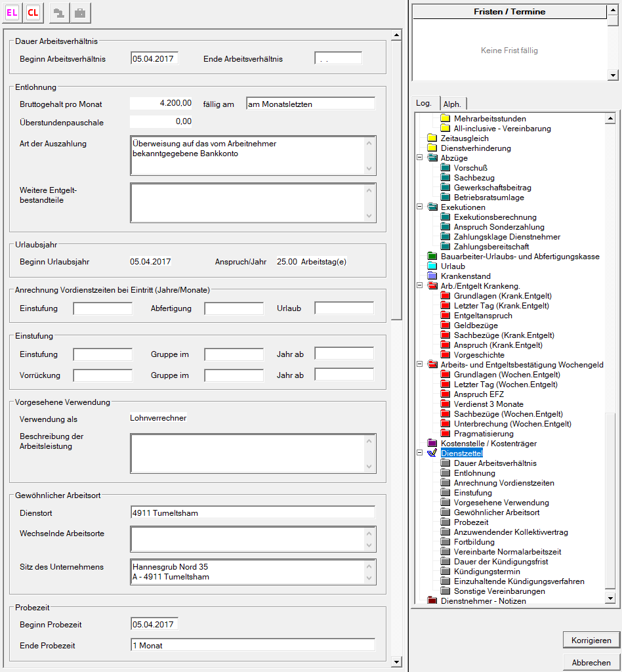Screen dimensions: 622x672
Task: Click the grayed-out briefcase toolbar icon
Action: point(80,12)
